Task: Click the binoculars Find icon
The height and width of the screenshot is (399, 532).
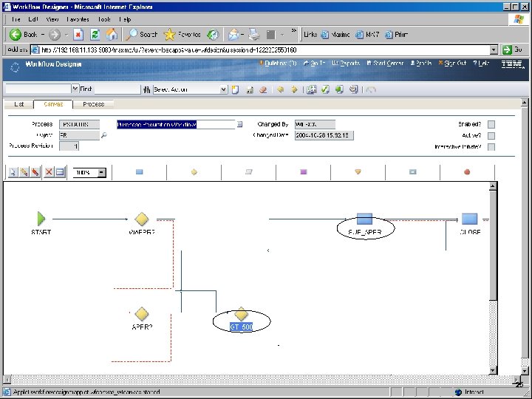Action: [x=146, y=89]
